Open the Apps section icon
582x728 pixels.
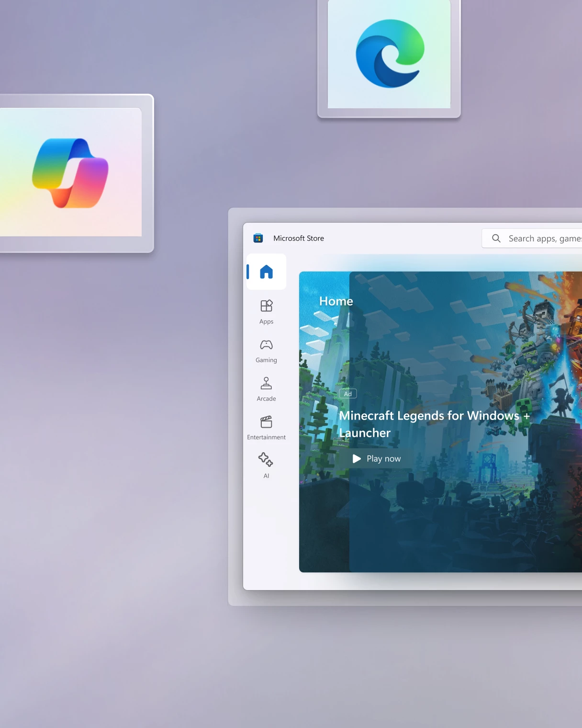[x=266, y=306]
